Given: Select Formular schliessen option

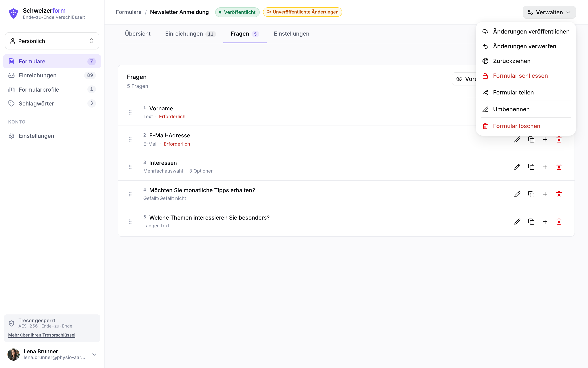Looking at the screenshot, I should pyautogui.click(x=526, y=76).
